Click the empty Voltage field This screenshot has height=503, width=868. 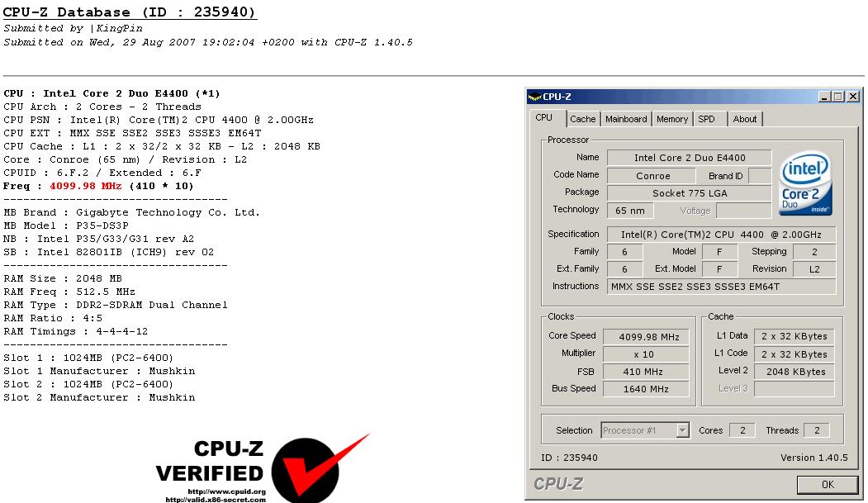pyautogui.click(x=743, y=211)
